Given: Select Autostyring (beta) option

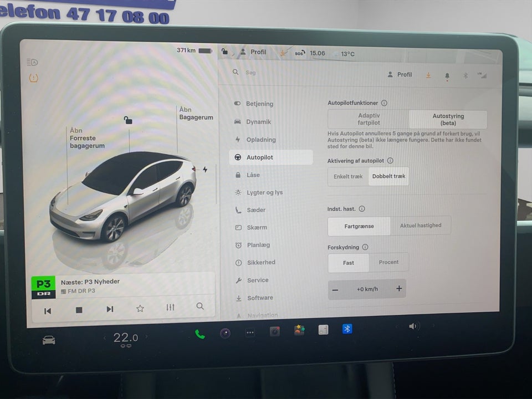Looking at the screenshot, I should 448,120.
